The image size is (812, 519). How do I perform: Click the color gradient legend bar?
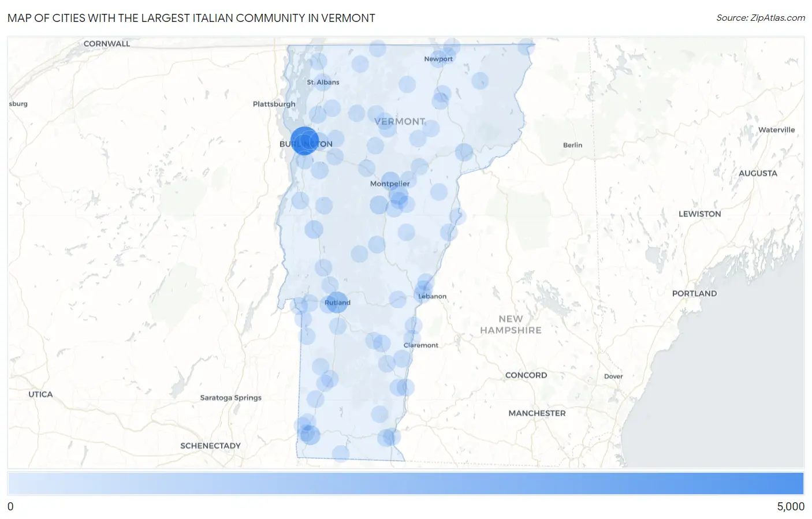(x=406, y=484)
